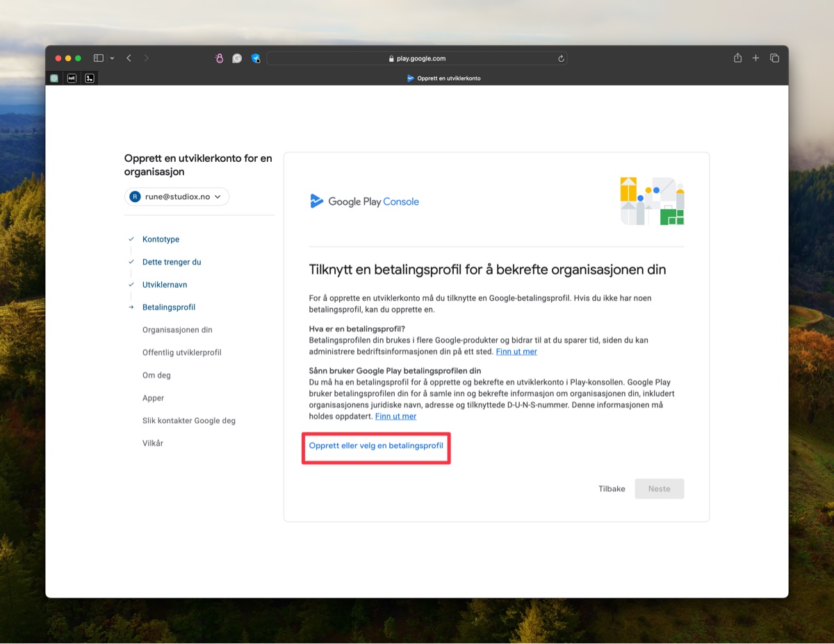This screenshot has height=644, width=834.
Task: Toggle the Safari sidebar icon
Action: click(99, 58)
